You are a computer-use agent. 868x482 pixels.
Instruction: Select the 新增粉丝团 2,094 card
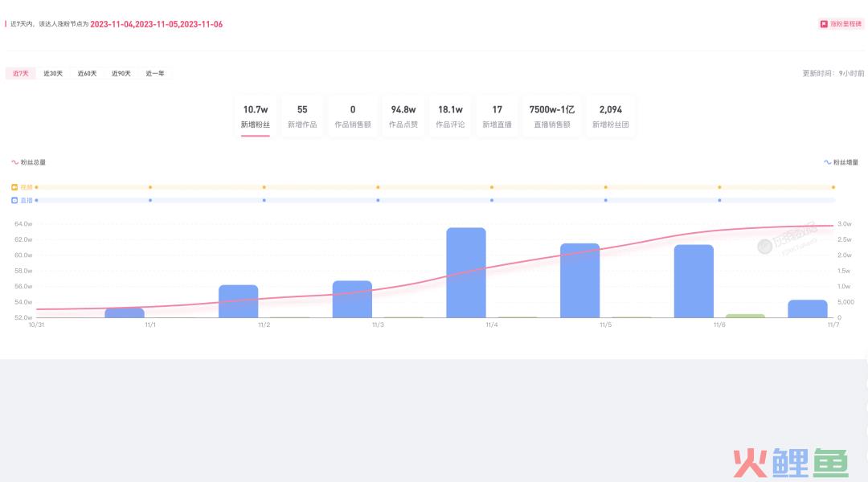(611, 116)
